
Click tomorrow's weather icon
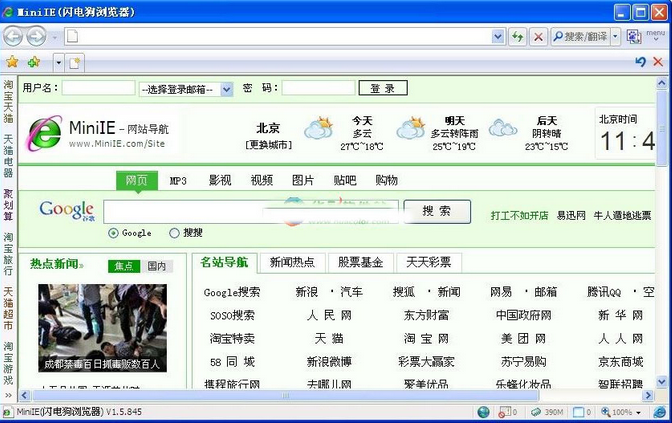[x=411, y=128]
